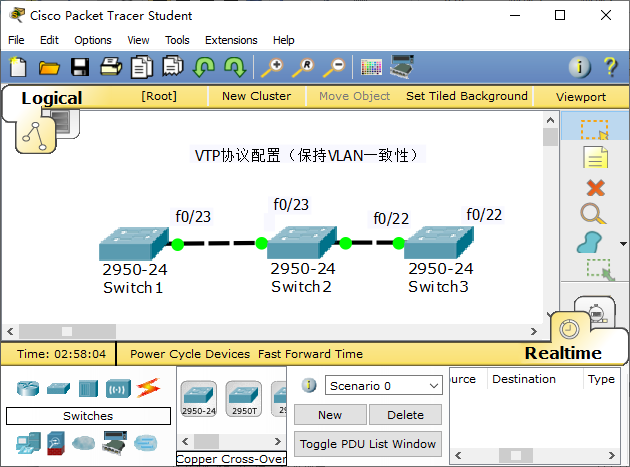Create a new file with the New icon
The height and width of the screenshot is (467, 630).
point(18,67)
